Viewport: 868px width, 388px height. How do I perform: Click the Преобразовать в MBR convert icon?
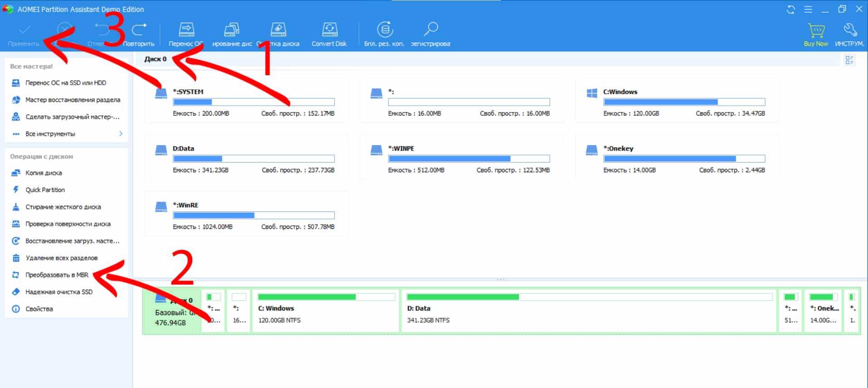pos(16,275)
